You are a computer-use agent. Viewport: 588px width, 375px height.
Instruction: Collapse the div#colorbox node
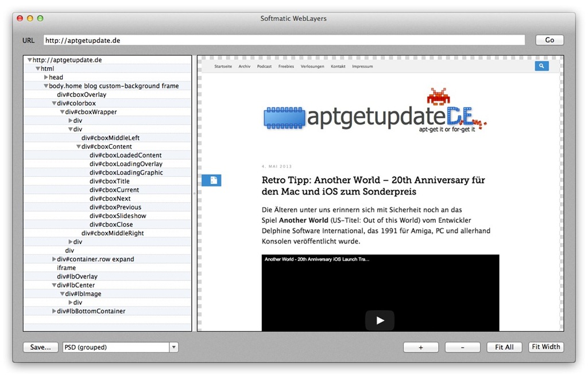click(54, 103)
